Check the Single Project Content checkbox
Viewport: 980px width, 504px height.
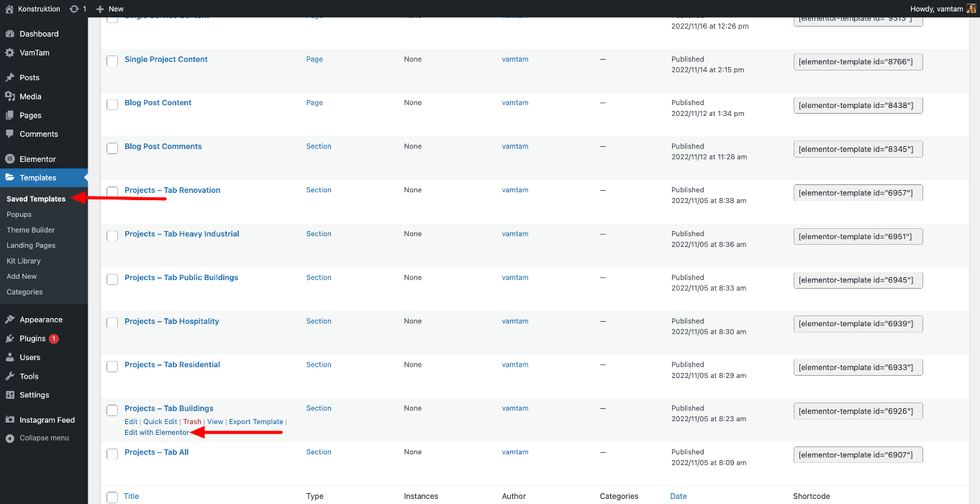pos(112,61)
